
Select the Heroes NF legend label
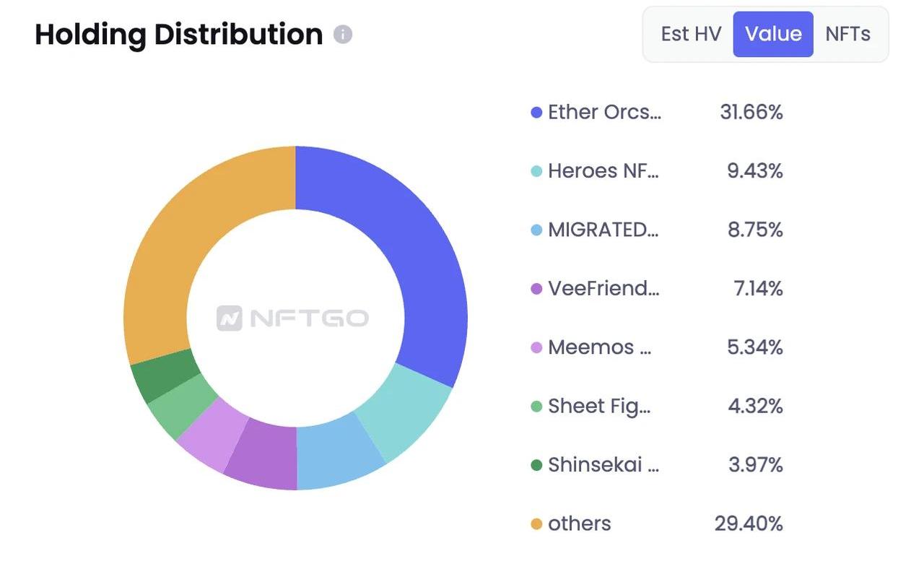[603, 171]
